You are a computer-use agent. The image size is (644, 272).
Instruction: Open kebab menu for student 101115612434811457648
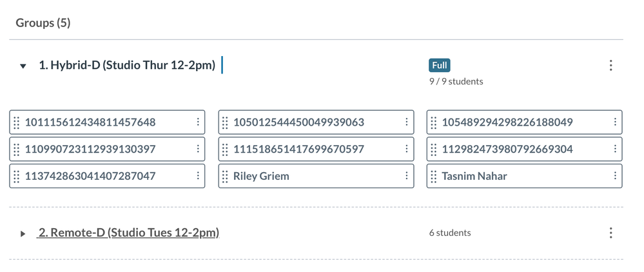coord(198,122)
